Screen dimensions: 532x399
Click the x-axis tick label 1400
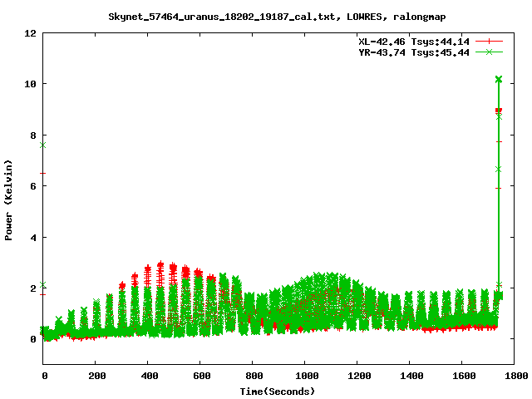click(411, 376)
